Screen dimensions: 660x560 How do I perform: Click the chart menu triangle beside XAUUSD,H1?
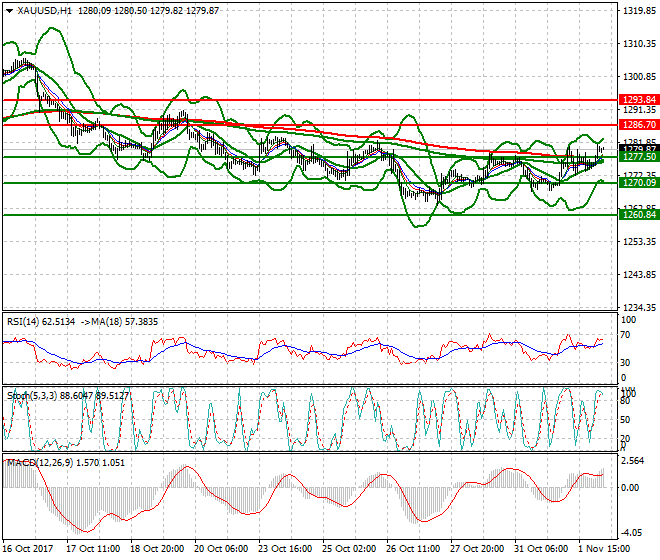pos(9,11)
